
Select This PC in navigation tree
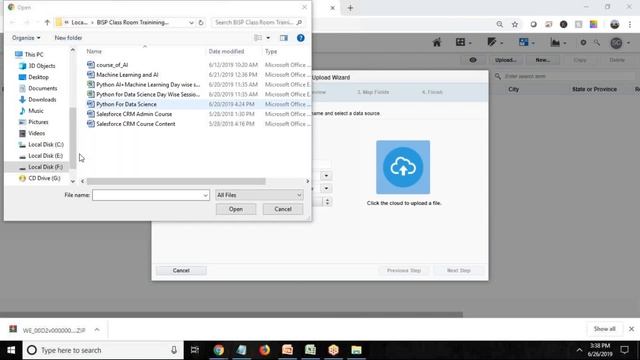[34, 54]
